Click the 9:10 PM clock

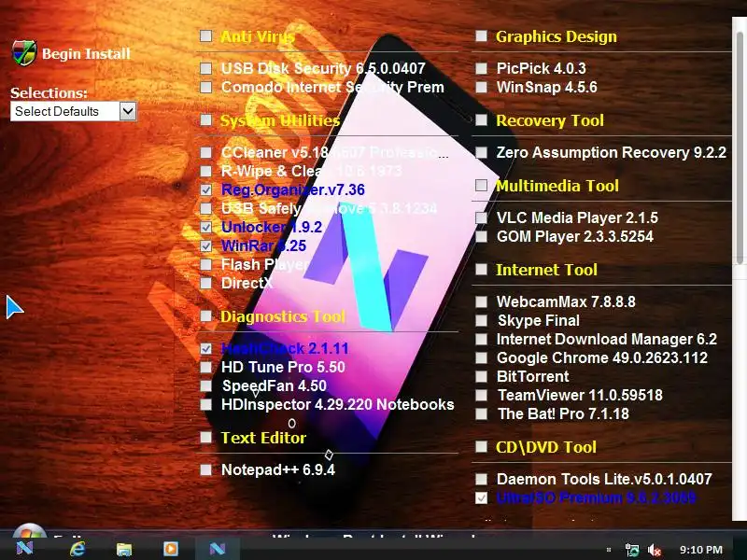701,550
